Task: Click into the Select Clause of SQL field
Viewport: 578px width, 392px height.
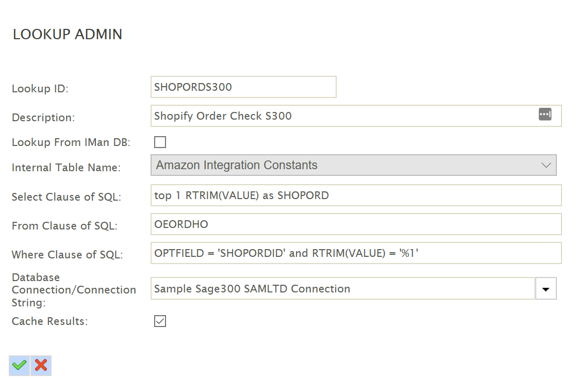Action: (356, 196)
